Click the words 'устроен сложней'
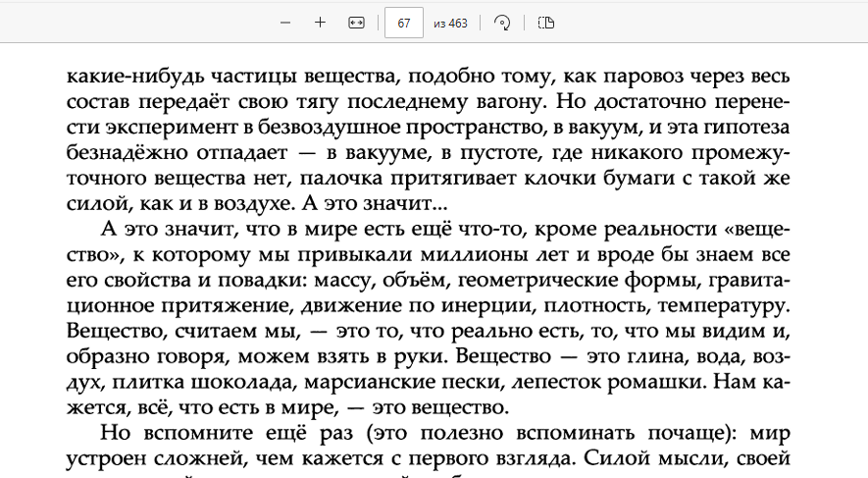The image size is (868, 478). tap(154, 458)
